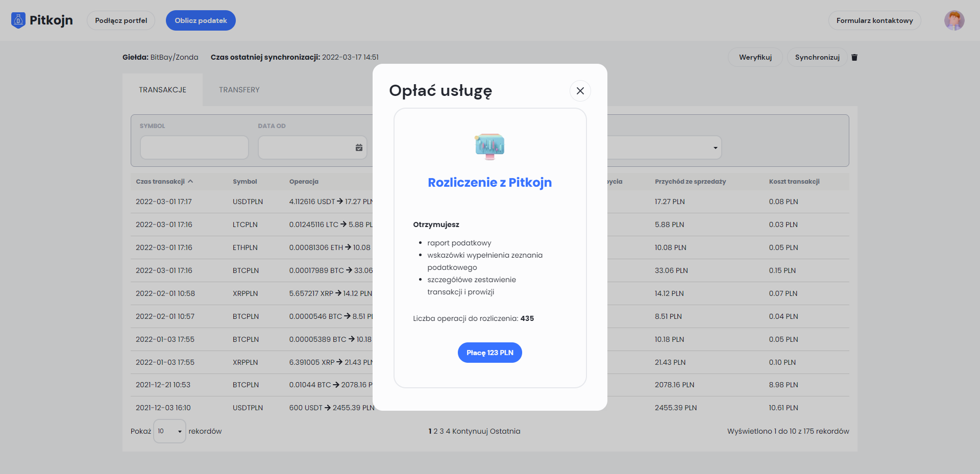Open calendar icon in Data od field
Viewport: 980px width, 474px height.
(x=359, y=147)
